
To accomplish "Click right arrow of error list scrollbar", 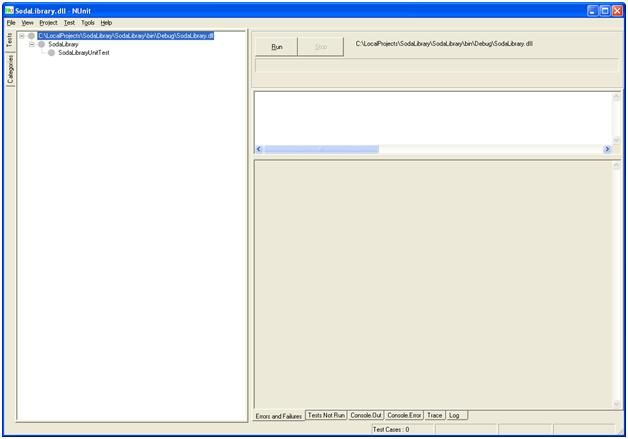I will tap(607, 149).
